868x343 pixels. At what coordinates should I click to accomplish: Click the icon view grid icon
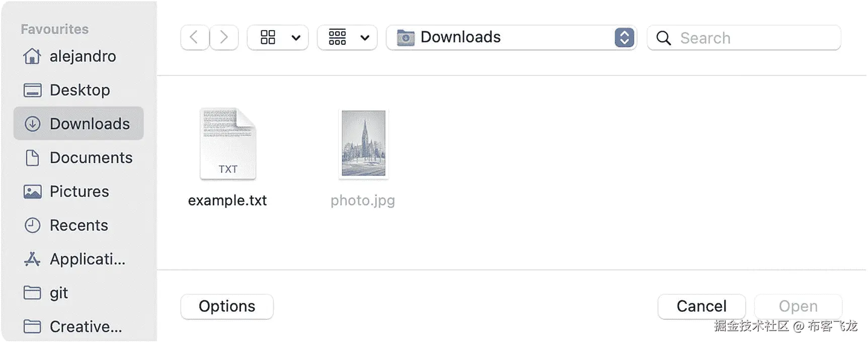[x=268, y=37]
